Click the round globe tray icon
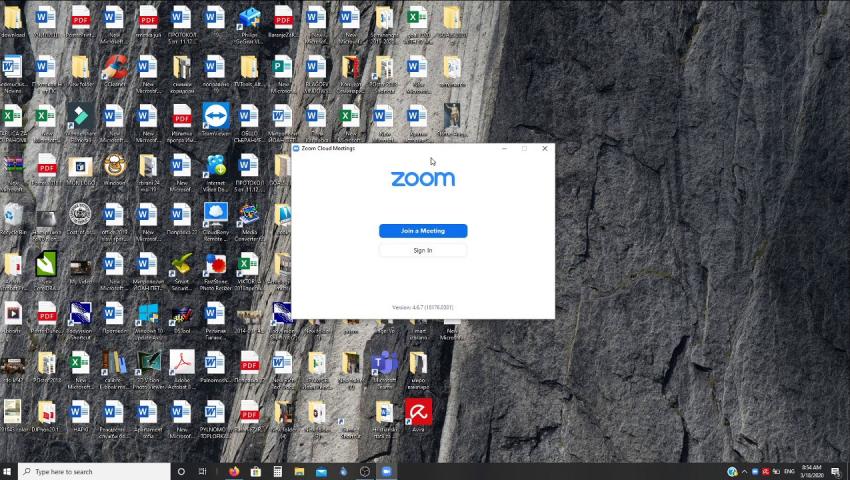Viewport: 850px width, 480px height. pos(732,471)
